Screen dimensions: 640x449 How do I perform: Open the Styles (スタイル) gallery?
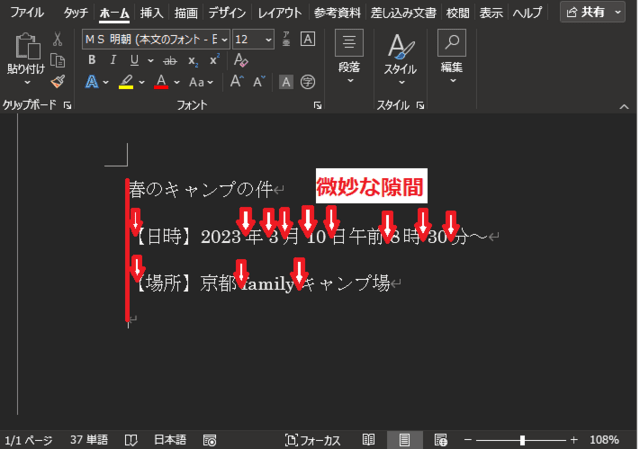[400, 57]
